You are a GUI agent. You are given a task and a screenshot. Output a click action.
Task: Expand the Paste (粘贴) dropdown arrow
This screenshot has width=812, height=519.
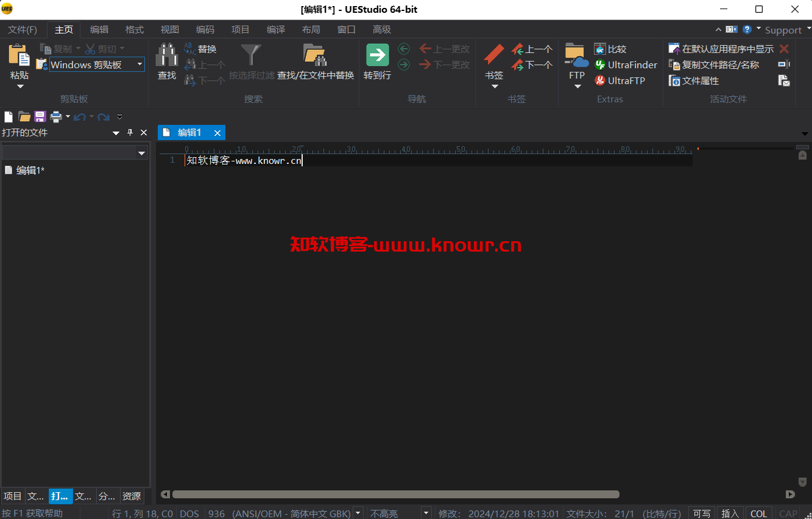point(19,86)
